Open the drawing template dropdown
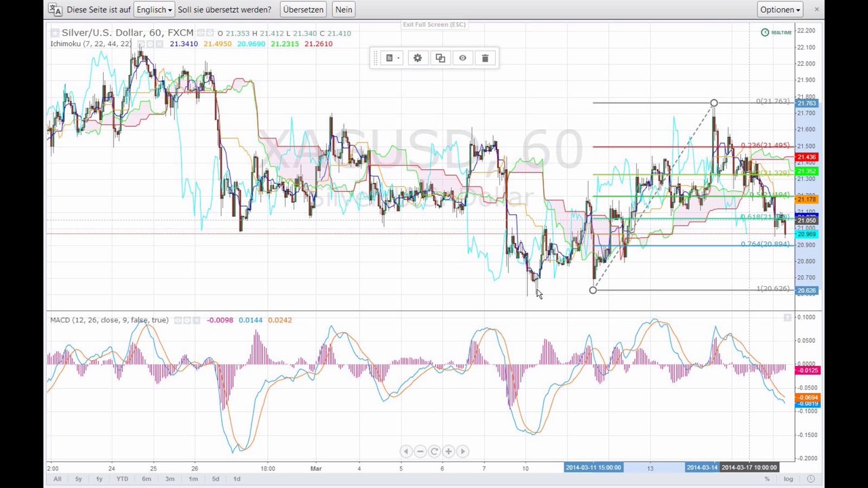868x488 pixels. pyautogui.click(x=393, y=58)
